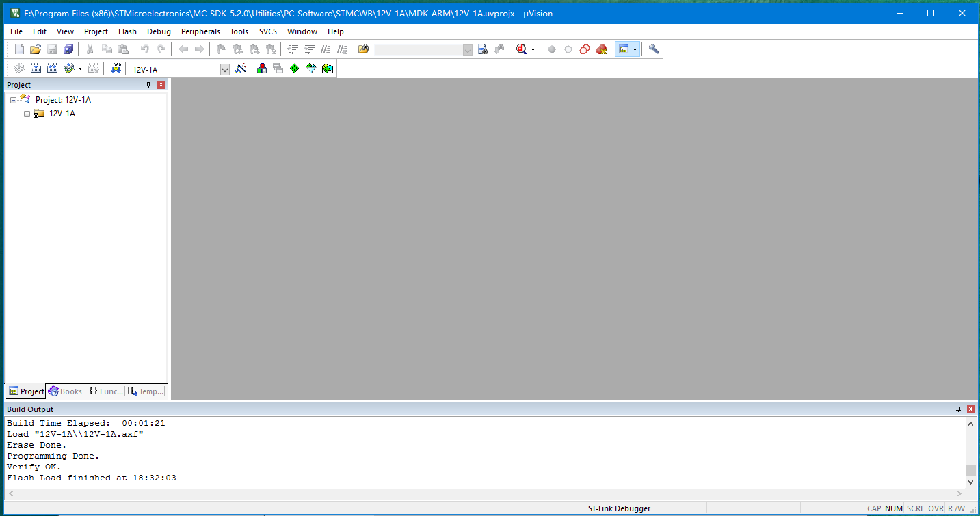The height and width of the screenshot is (516, 980).
Task: Open Options for Target magic wand icon
Action: (240, 68)
